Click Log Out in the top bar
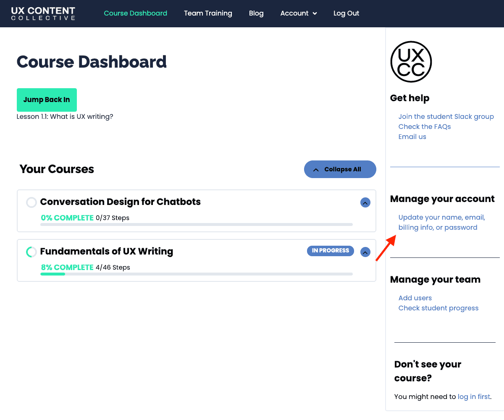The image size is (504, 420). [346, 13]
